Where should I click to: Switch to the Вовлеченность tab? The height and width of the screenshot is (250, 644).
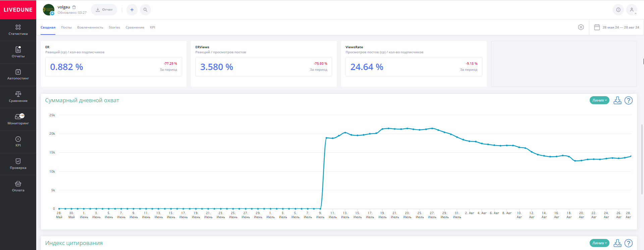tap(90, 27)
